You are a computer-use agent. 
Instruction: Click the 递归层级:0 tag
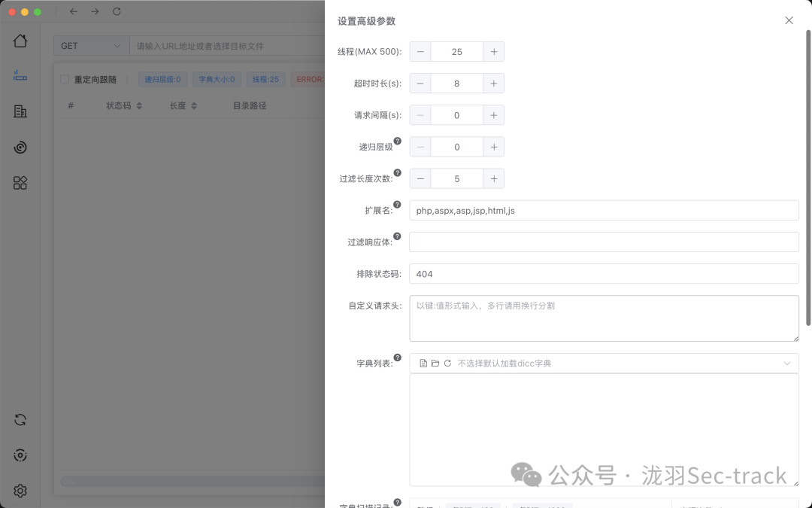click(x=162, y=79)
